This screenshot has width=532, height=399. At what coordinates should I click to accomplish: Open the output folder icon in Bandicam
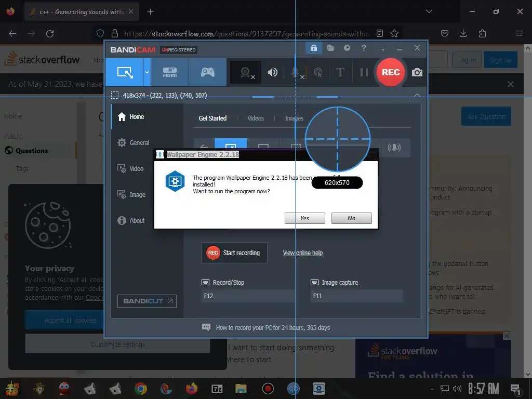pos(330,48)
